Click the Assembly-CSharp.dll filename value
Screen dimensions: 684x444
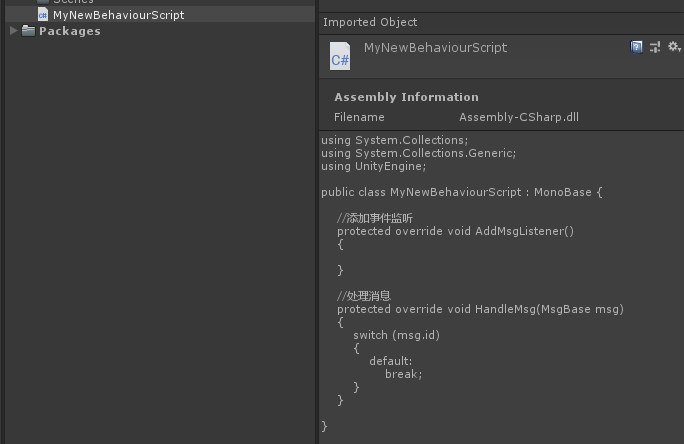[x=518, y=117]
